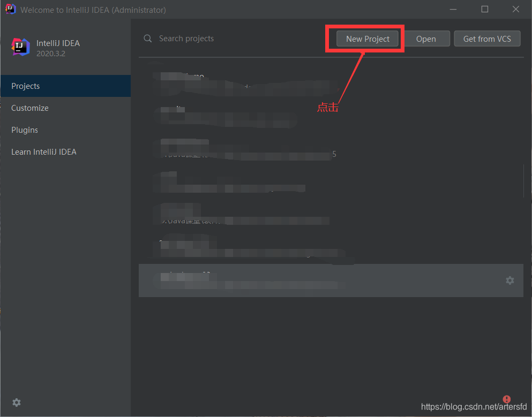Click the Open button
The height and width of the screenshot is (417, 532).
426,39
